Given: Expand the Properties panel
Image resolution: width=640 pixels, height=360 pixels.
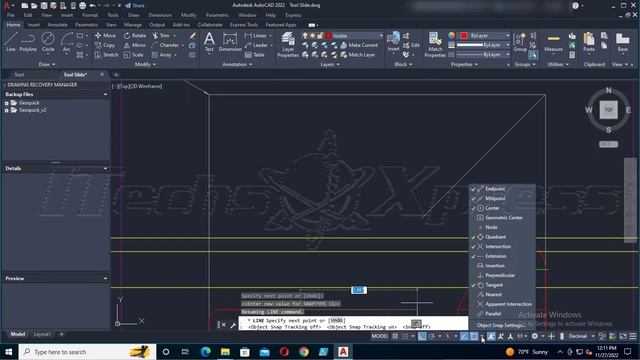Looking at the screenshot, I should [464, 64].
